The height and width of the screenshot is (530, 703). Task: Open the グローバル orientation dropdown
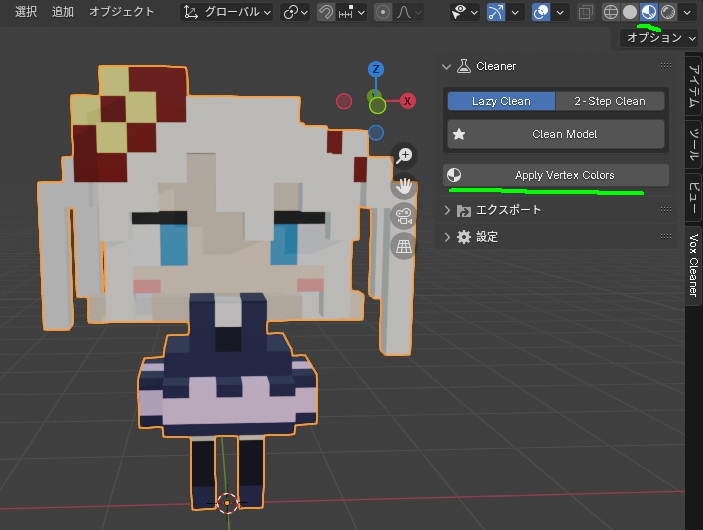pos(227,13)
